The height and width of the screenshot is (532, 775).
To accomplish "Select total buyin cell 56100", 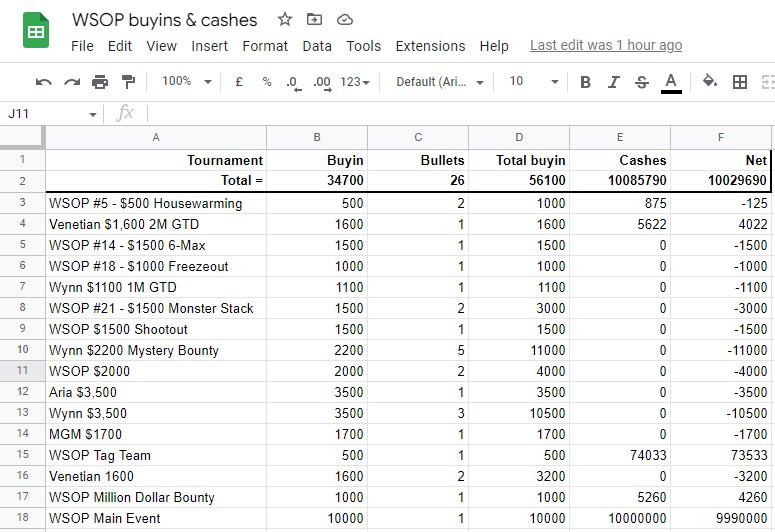I will click(519, 180).
